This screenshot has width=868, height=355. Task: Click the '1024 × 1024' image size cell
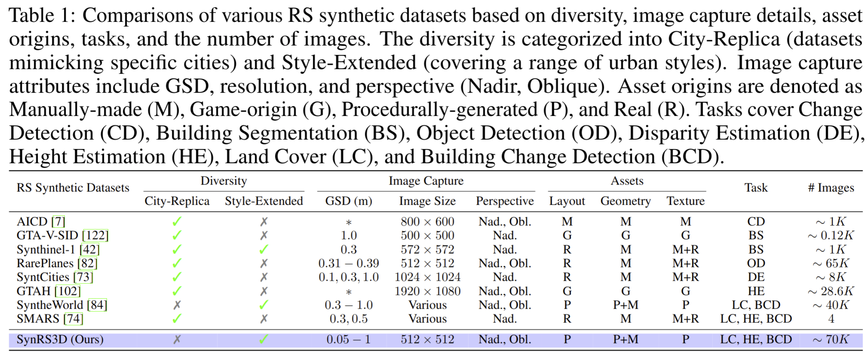pos(427,277)
